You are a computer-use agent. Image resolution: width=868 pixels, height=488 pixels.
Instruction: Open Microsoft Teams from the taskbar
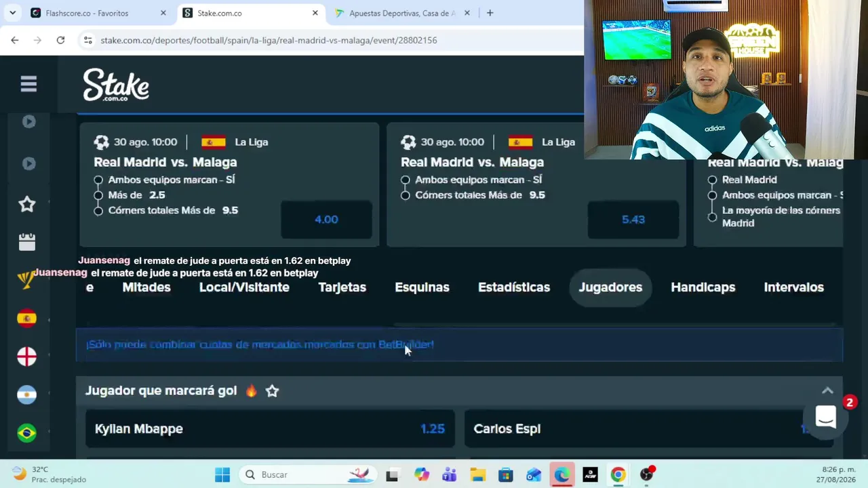450,474
